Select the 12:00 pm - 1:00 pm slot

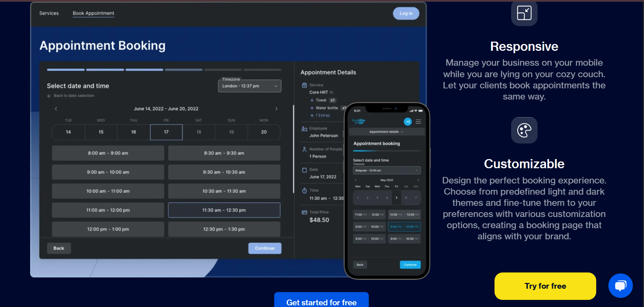click(x=108, y=229)
